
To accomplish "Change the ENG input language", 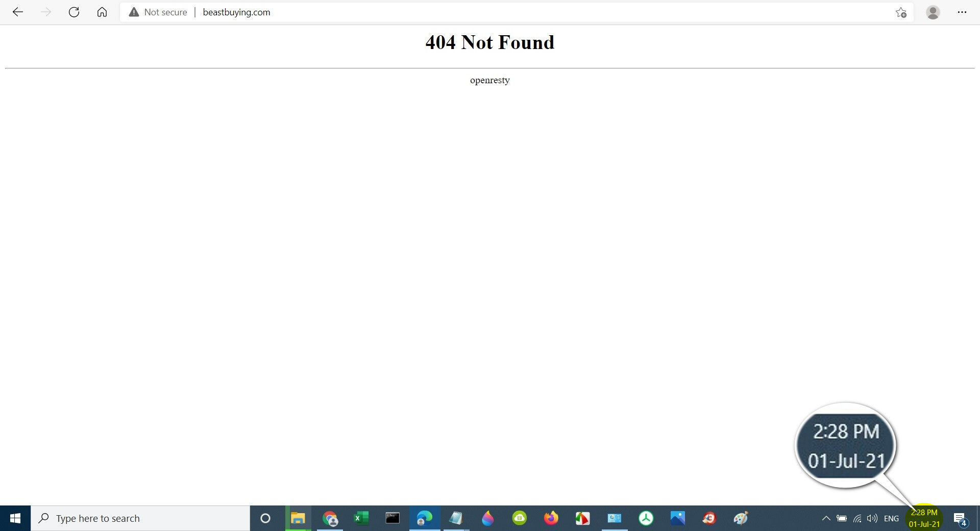I will click(891, 518).
